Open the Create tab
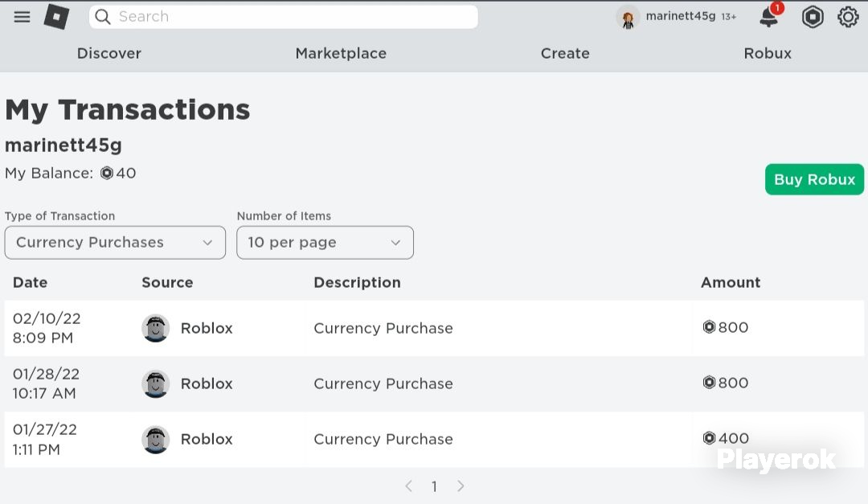The image size is (868, 504). 565,53
